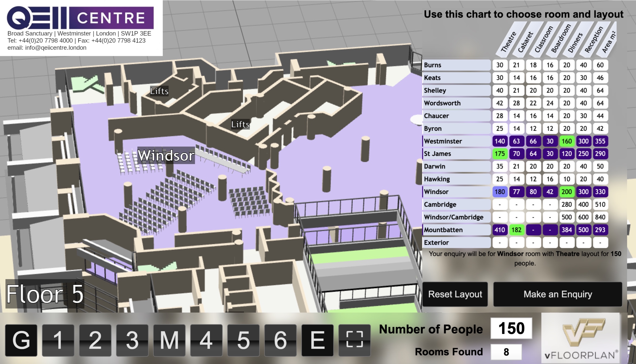This screenshot has width=636, height=364.
Task: Click Make an Enquiry button
Action: (558, 294)
